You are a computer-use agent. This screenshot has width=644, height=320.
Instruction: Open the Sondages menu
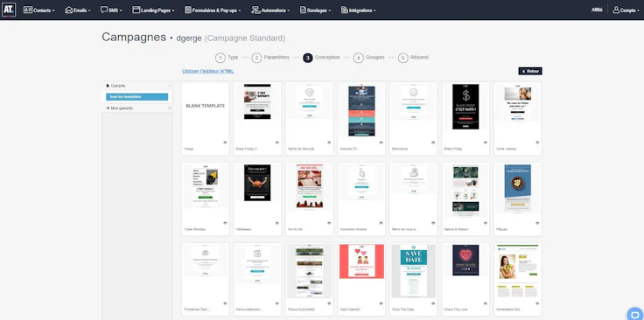coord(315,10)
